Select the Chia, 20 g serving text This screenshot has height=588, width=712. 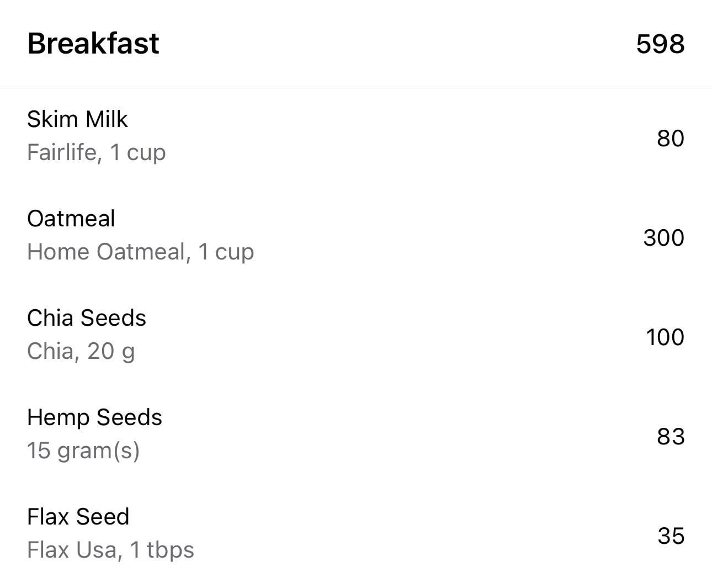point(81,351)
